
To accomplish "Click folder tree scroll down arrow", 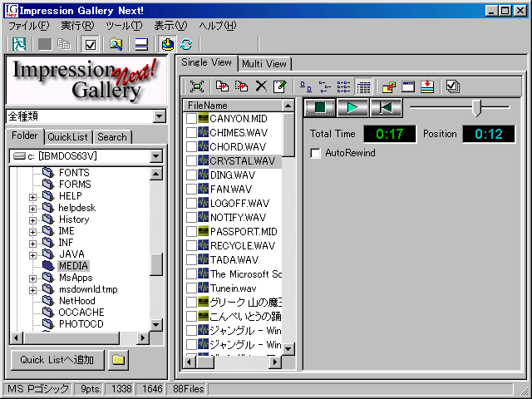I will pyautogui.click(x=155, y=325).
